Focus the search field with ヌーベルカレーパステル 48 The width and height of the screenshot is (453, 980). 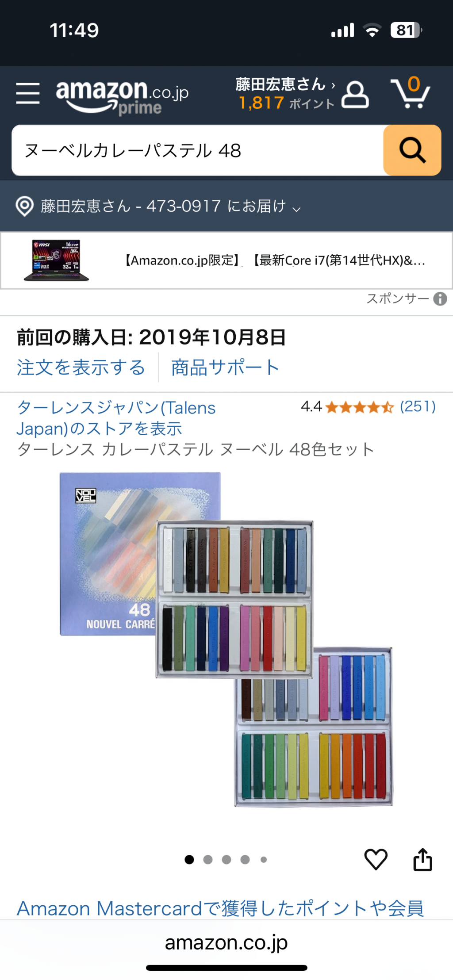(198, 150)
